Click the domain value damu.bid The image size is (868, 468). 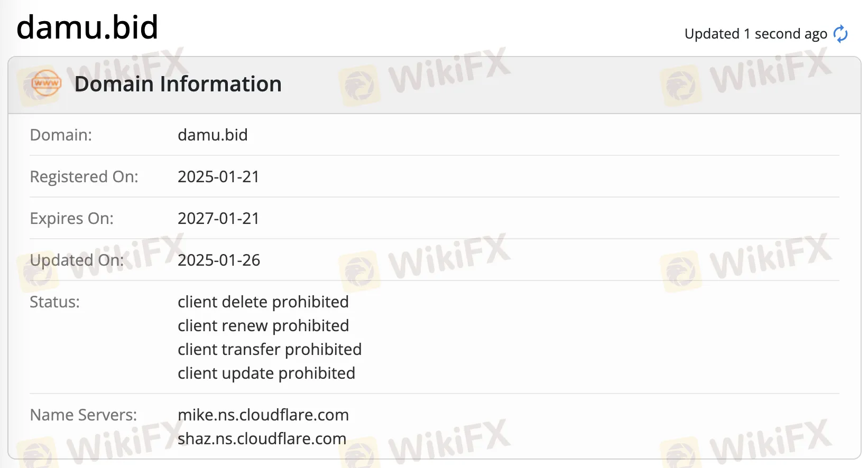coord(213,135)
